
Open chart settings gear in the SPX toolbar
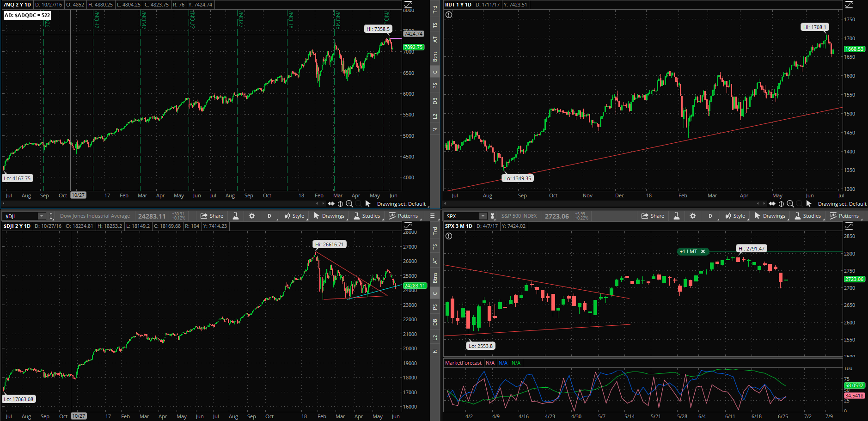click(693, 216)
